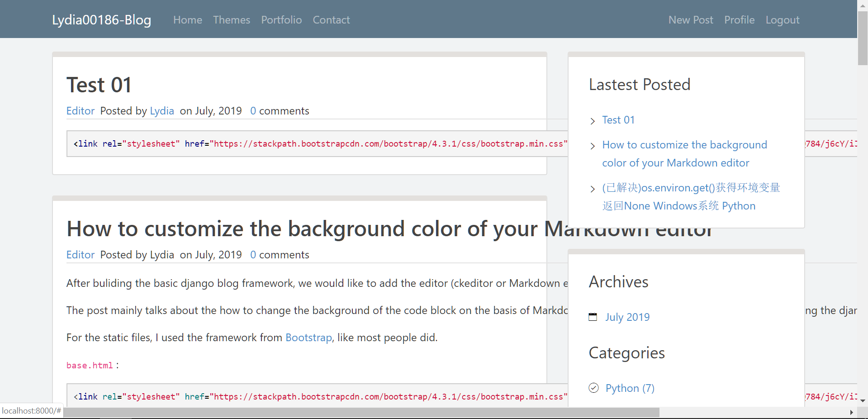Logout from the blog

coord(783,20)
